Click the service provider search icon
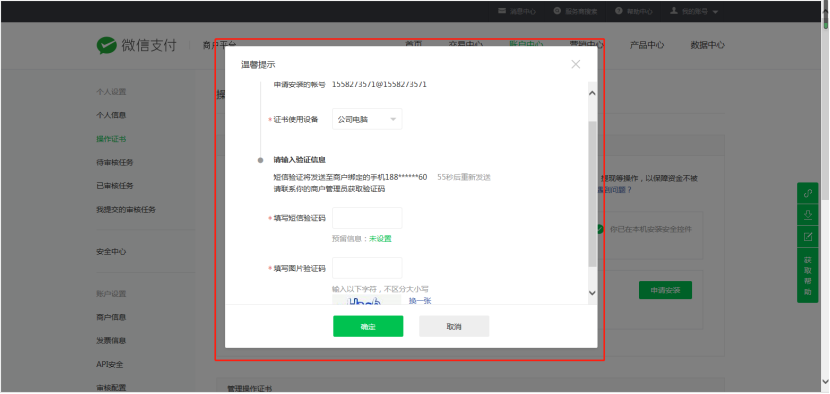Screen dimensions: 830x394 (557, 11)
